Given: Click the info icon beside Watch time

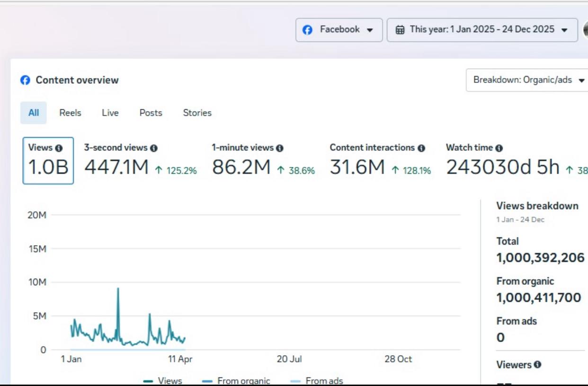Looking at the screenshot, I should tap(499, 148).
